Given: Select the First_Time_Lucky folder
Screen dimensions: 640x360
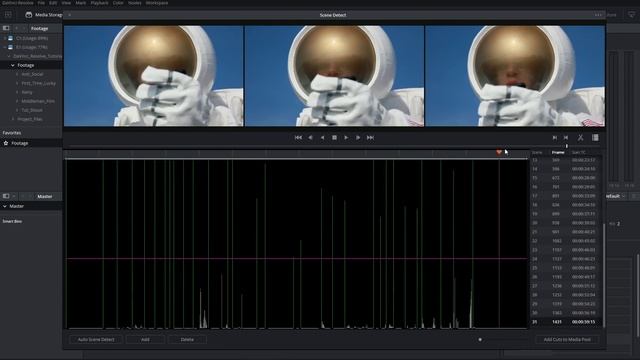Looking at the screenshot, I should pyautogui.click(x=38, y=83).
